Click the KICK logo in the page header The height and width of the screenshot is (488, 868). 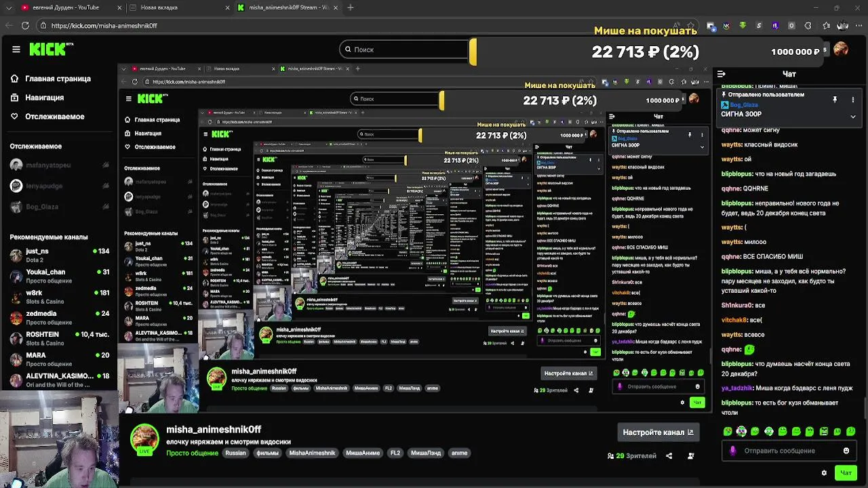point(51,49)
